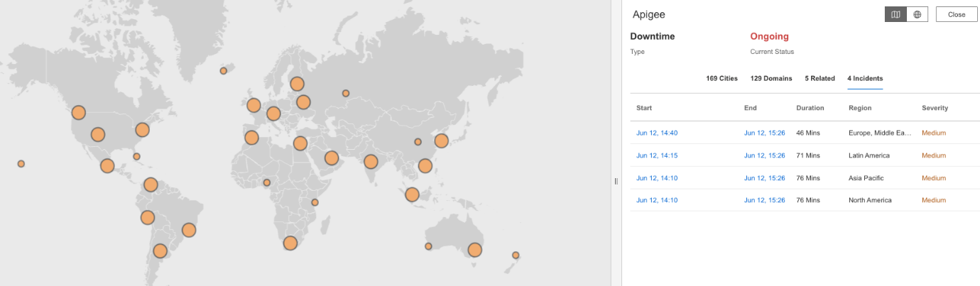Screen dimensions: 980x286
Task: Select the Southeast Australia outage marker
Action: (x=474, y=250)
